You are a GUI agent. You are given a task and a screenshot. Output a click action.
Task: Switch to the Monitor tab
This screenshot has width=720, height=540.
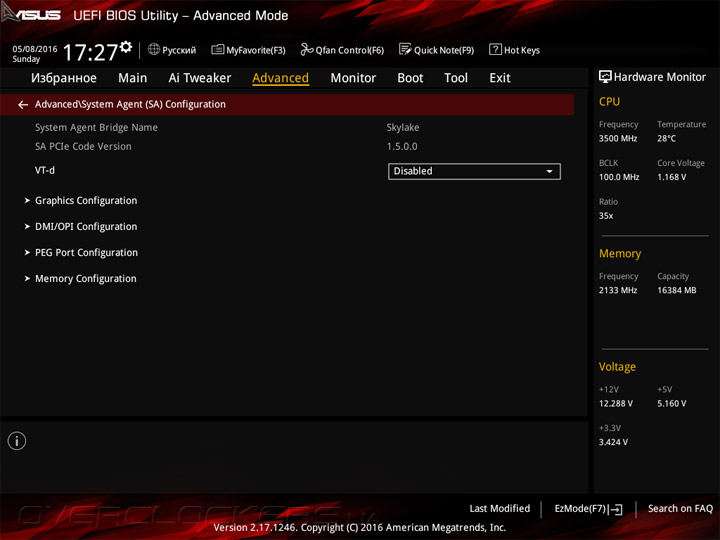tap(353, 78)
